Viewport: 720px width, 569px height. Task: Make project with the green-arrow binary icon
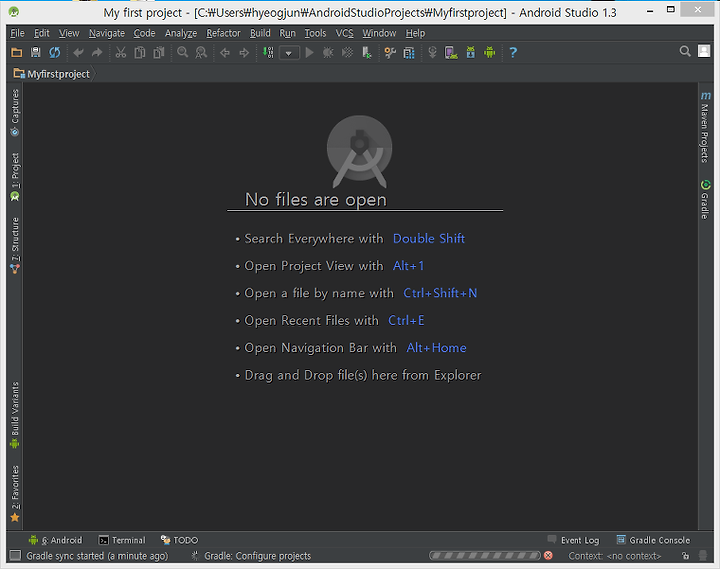(268, 52)
